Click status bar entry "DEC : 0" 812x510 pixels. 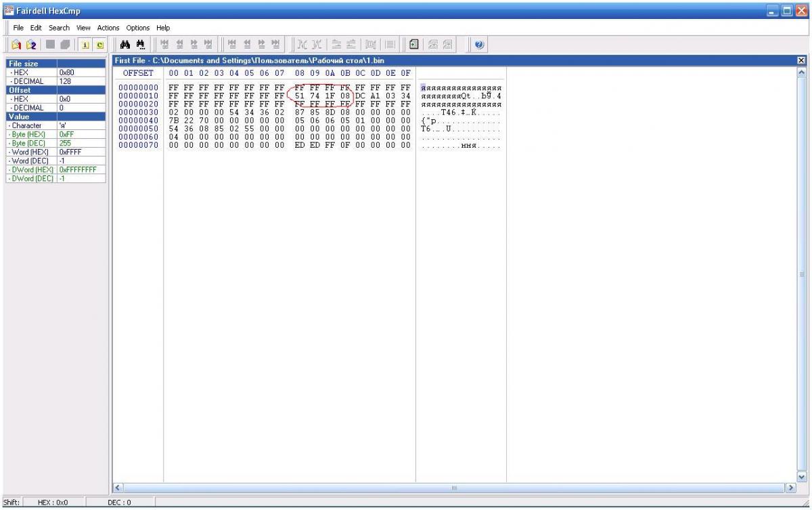coord(120,503)
